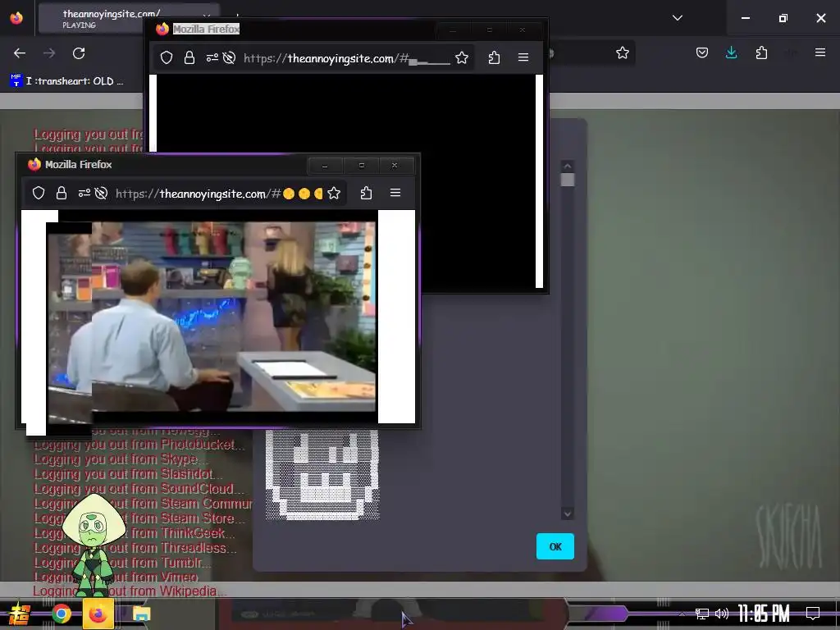Viewport: 840px width, 630px height.
Task: Click Firefox icon on the taskbar
Action: [98, 614]
